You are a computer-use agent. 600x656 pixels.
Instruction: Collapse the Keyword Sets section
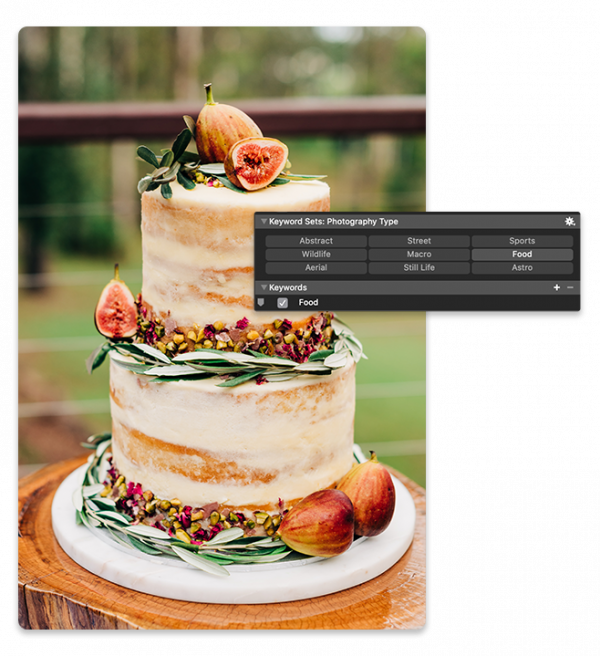[263, 222]
